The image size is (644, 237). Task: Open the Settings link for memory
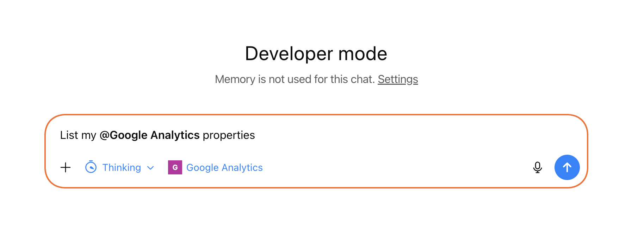pyautogui.click(x=397, y=79)
